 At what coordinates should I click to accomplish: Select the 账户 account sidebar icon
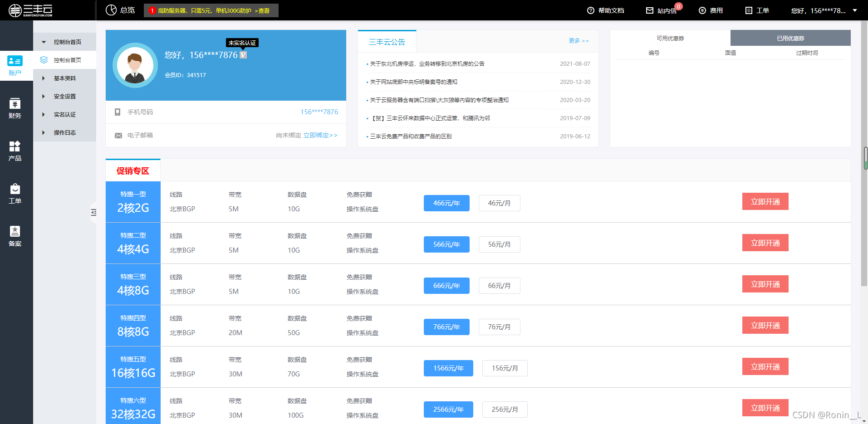pos(15,66)
